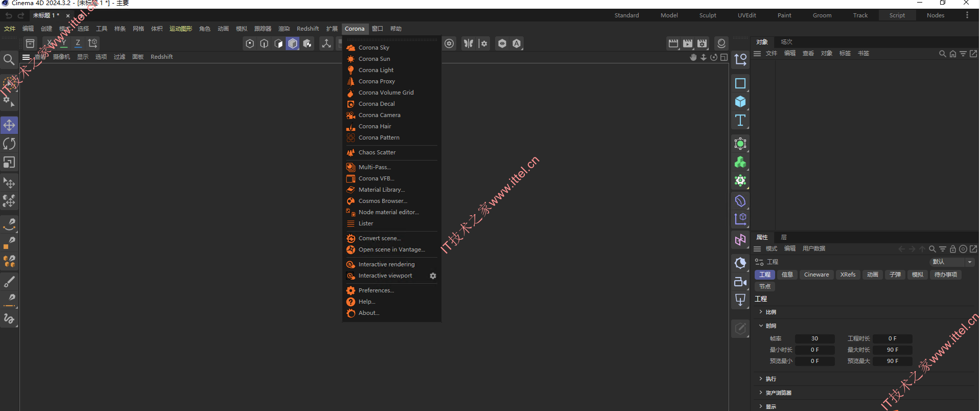Image resolution: width=980 pixels, height=411 pixels.
Task: Click the viewport orbit icon
Action: [x=714, y=57]
